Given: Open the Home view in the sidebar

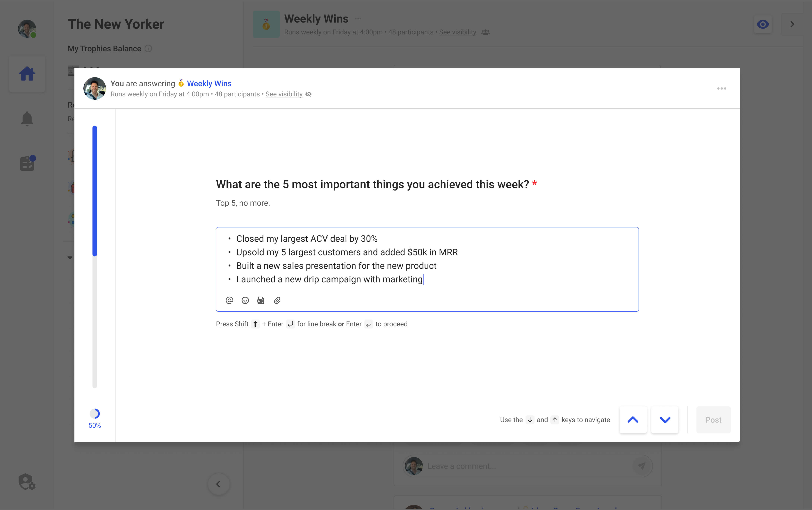Looking at the screenshot, I should coord(27,73).
